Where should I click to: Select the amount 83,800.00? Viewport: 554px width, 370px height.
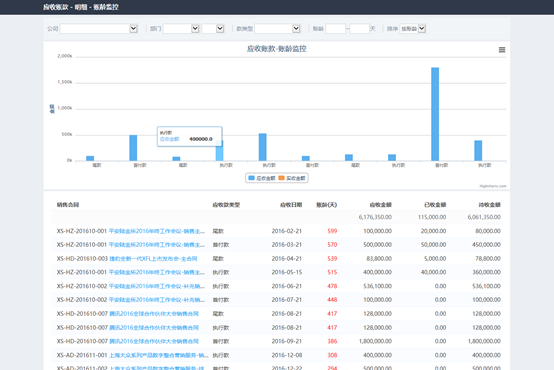379,259
